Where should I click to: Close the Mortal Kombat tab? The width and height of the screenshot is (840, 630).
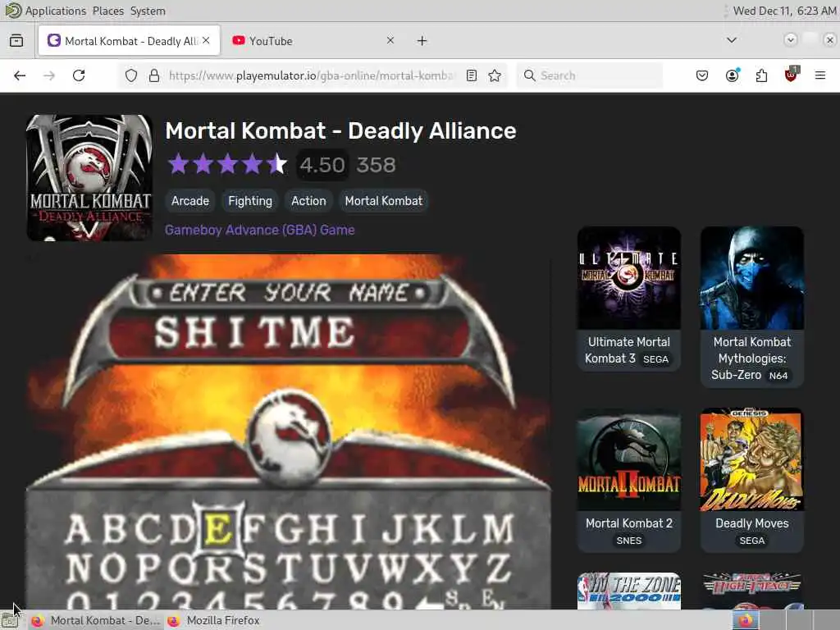[206, 40]
